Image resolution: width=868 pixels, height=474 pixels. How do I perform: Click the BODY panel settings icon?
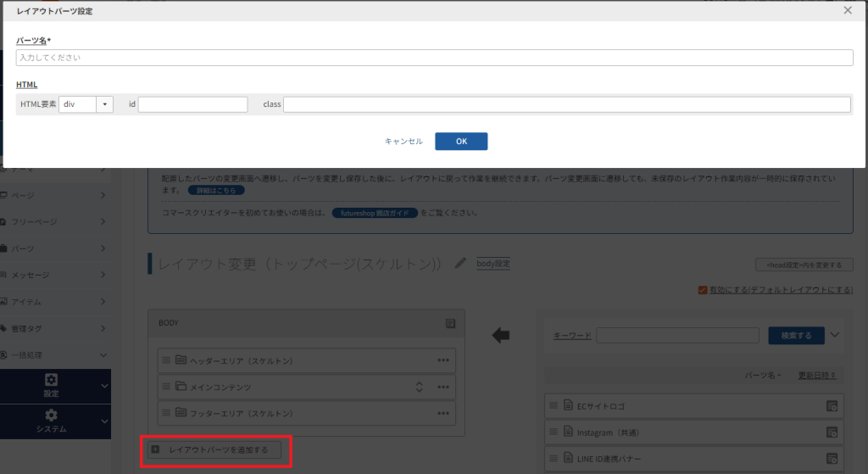click(451, 323)
